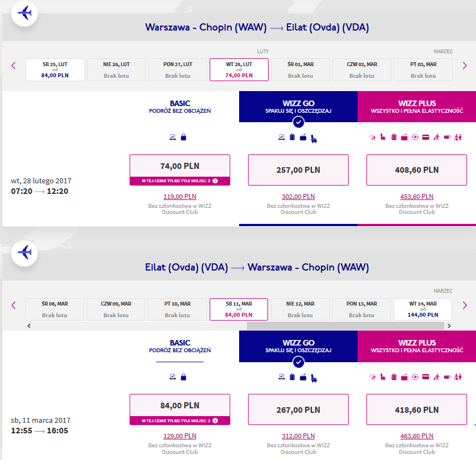This screenshot has width=476, height=460.
Task: Open the 463,60 PLN non-member price link
Action: tap(417, 436)
